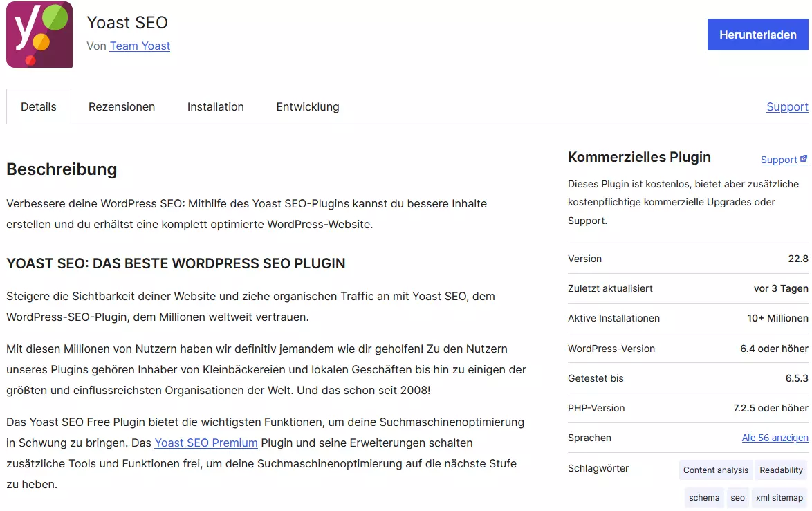Image resolution: width=812 pixels, height=511 pixels.
Task: Open the Yoast SEO Premium link
Action: (x=205, y=443)
